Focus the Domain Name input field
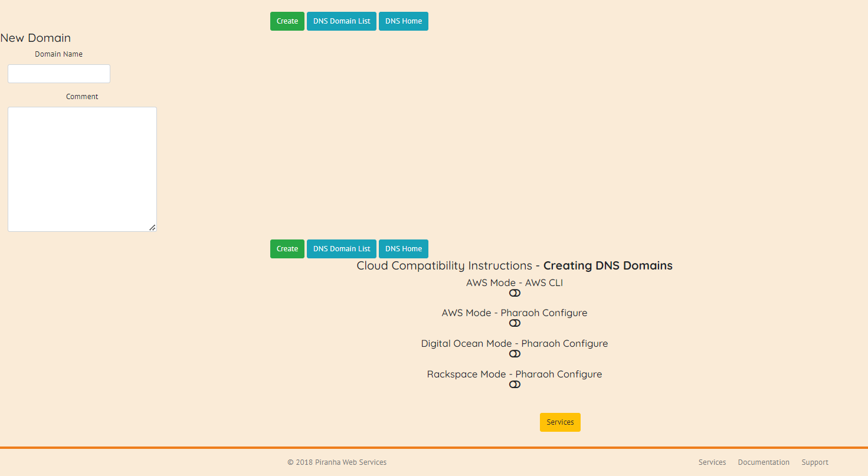This screenshot has height=476, width=868. tap(59, 74)
